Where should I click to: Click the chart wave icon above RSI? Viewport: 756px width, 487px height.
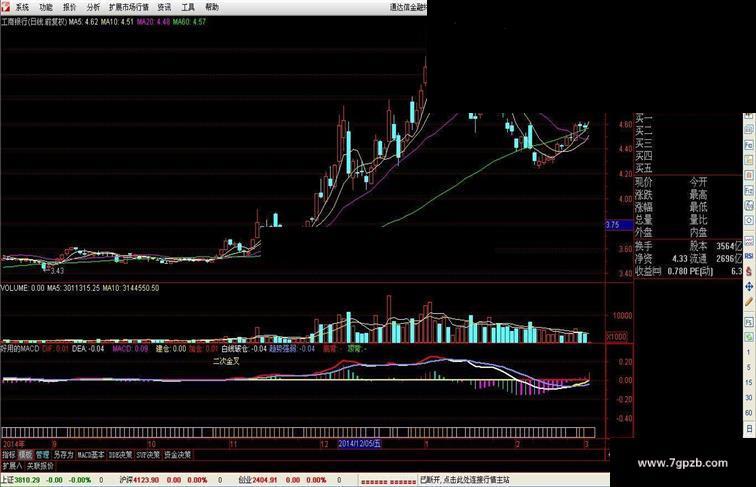click(749, 241)
